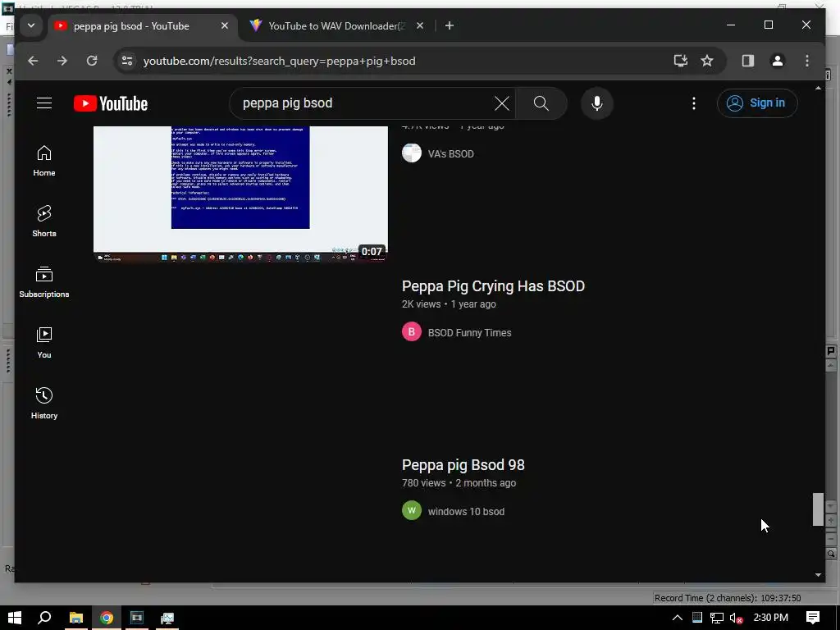Click the YouTube logo

[111, 103]
